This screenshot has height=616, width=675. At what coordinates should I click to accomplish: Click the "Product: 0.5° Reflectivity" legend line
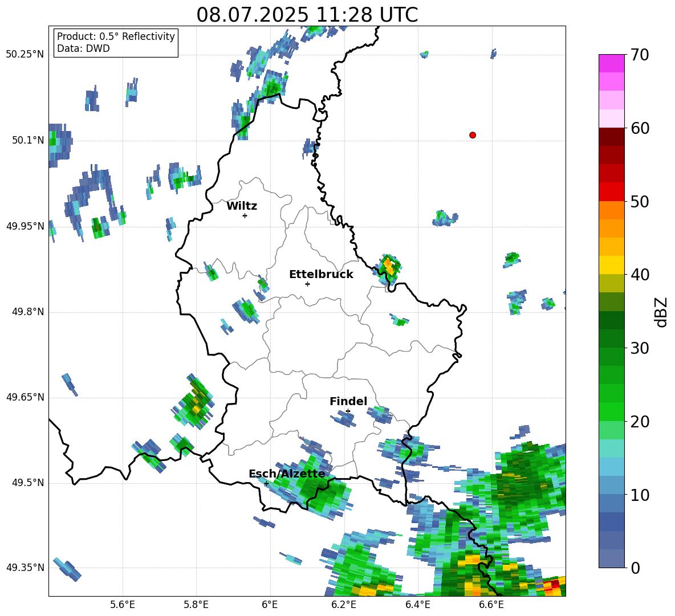[x=116, y=36]
